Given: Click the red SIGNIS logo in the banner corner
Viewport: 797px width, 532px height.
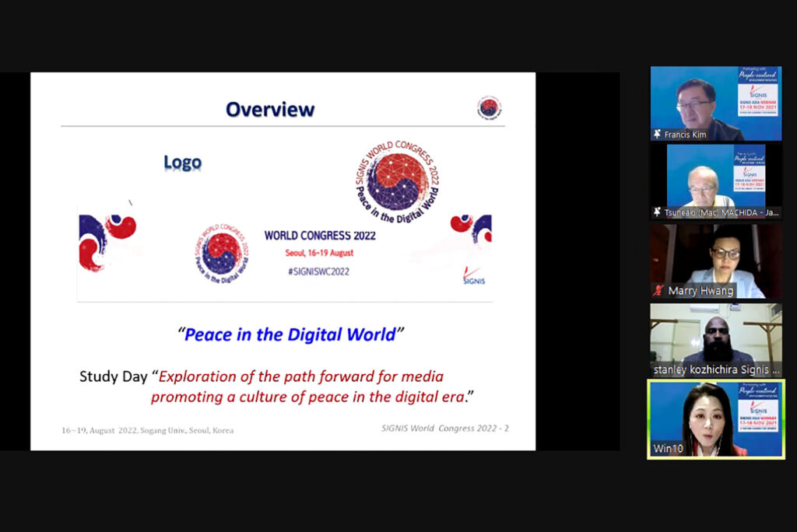Looking at the screenshot, I should coord(472,277).
